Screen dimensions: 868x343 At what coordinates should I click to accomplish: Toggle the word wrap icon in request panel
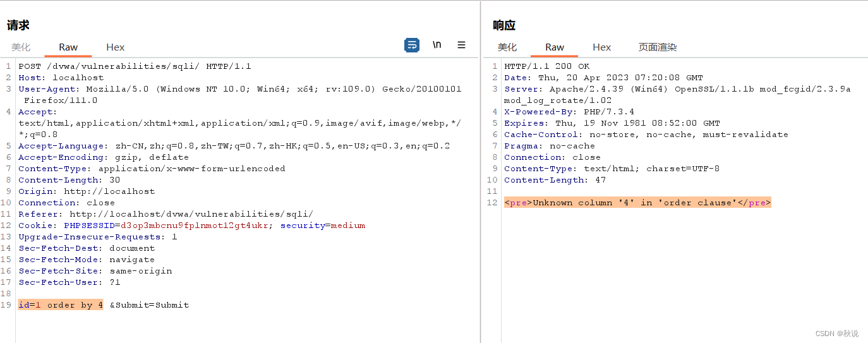coord(412,45)
